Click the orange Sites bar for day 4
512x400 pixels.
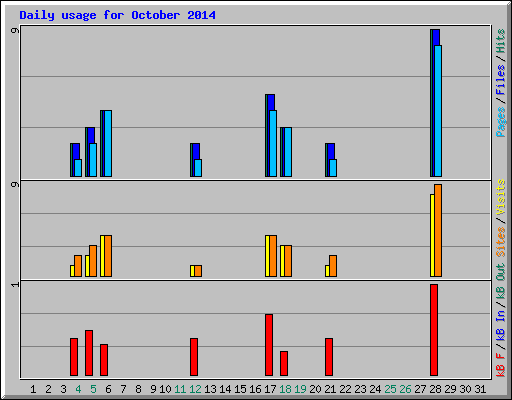click(78, 266)
